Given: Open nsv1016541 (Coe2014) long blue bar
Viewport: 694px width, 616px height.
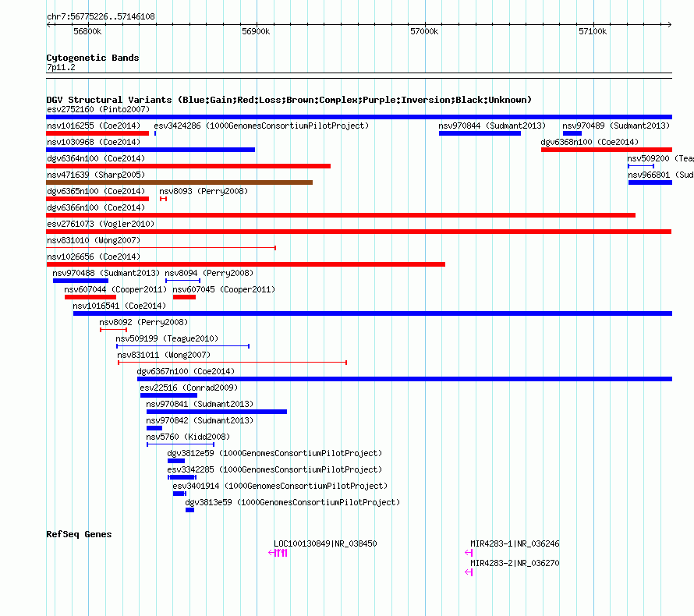Looking at the screenshot, I should (x=373, y=313).
